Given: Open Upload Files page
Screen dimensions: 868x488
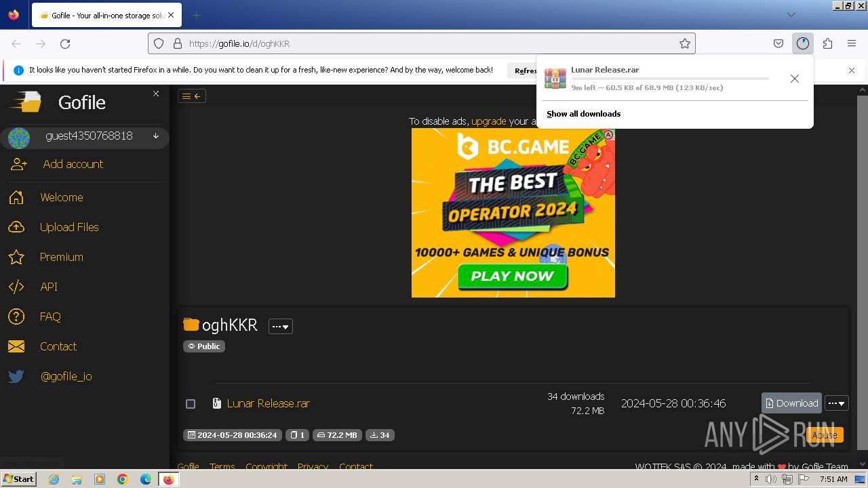Looking at the screenshot, I should [69, 227].
